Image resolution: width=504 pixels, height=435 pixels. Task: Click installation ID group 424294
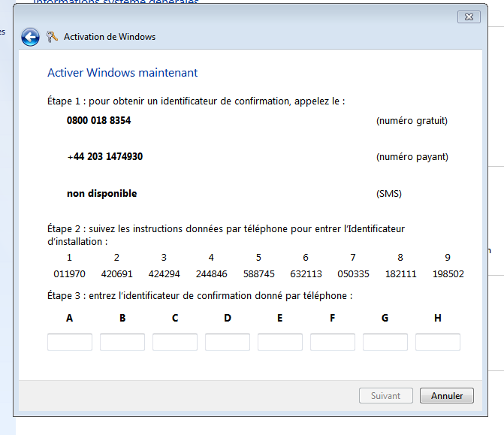[x=164, y=274]
